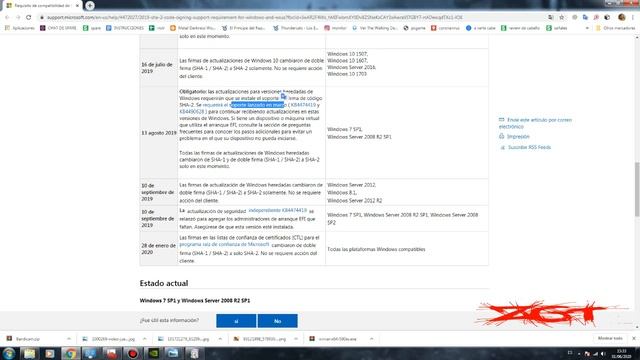
Task: Select the active support article tab
Action: click(x=41, y=6)
